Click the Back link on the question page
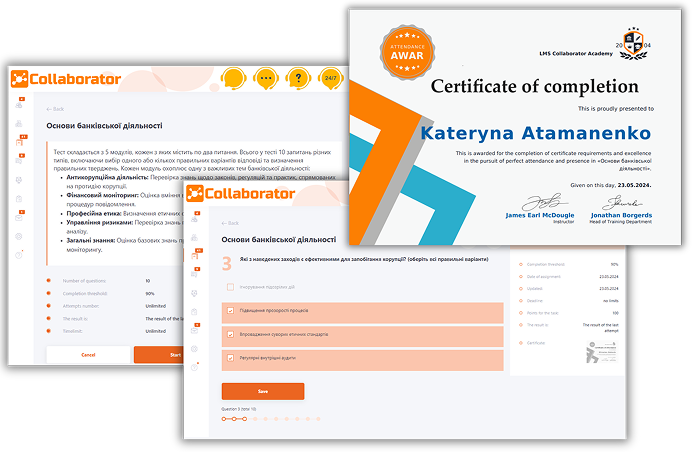Image resolution: width=694 pixels, height=453 pixels. pos(230,223)
